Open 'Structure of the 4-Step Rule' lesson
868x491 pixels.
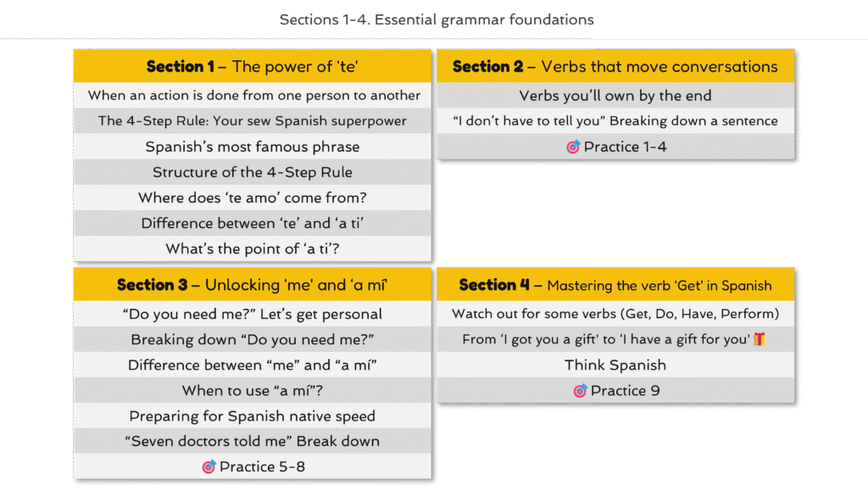click(x=253, y=172)
